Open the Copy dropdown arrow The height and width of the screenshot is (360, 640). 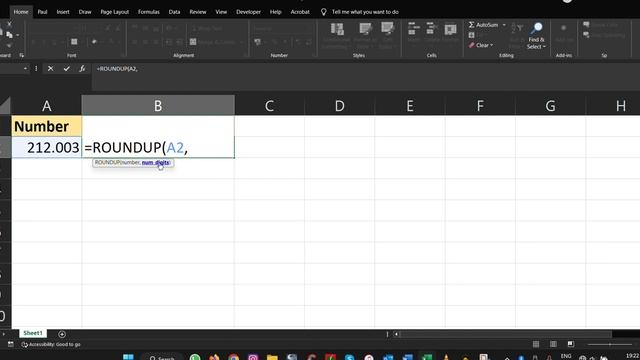[17, 36]
